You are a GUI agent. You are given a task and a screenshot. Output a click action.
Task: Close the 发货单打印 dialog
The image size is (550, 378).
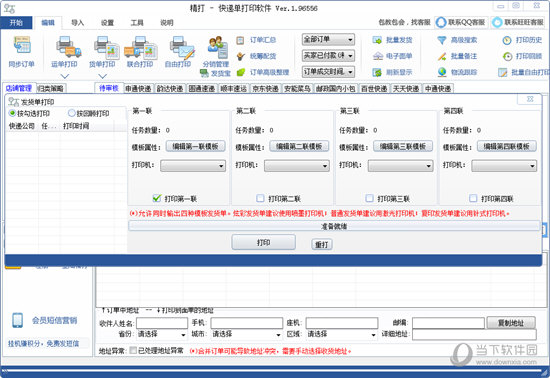tap(530, 99)
